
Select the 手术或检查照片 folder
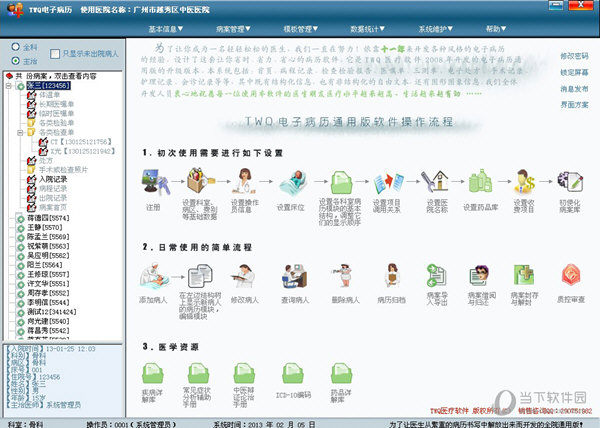click(63, 170)
